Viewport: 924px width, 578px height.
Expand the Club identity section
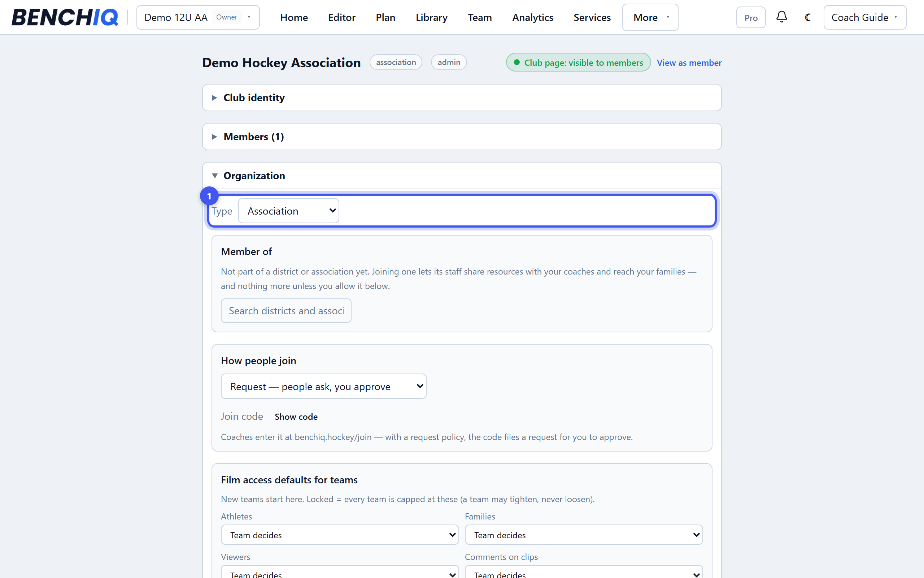(x=462, y=98)
